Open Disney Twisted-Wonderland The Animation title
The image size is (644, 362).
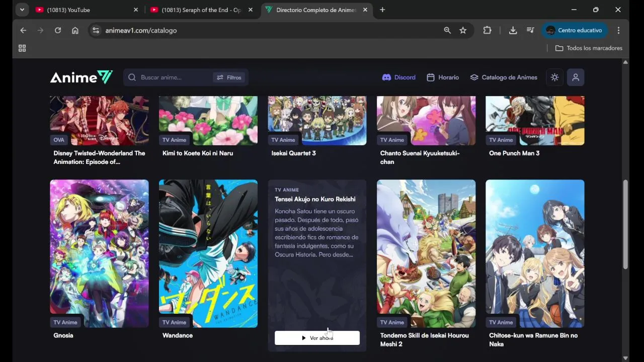(x=99, y=157)
